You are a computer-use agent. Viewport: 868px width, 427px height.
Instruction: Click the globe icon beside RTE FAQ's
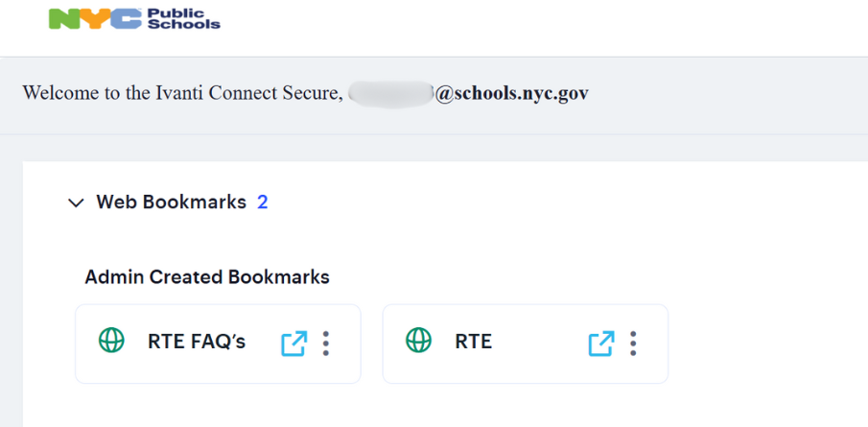(x=112, y=340)
